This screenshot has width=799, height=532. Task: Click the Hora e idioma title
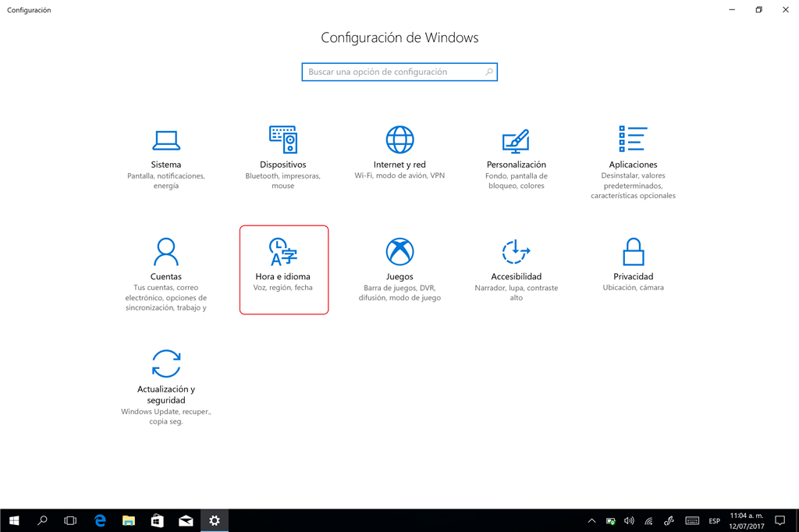pos(282,277)
